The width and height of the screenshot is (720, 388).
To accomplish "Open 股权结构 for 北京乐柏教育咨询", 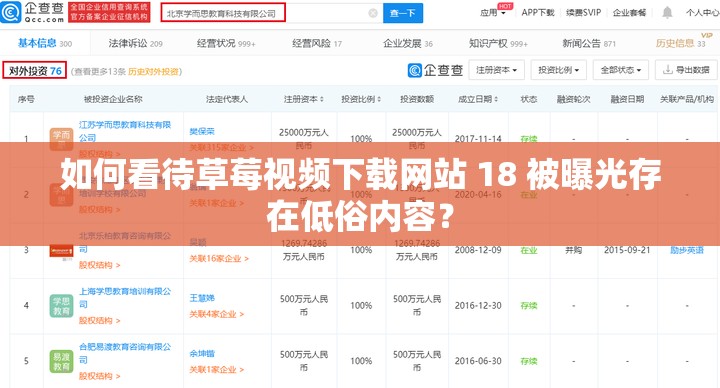I will click(99, 265).
